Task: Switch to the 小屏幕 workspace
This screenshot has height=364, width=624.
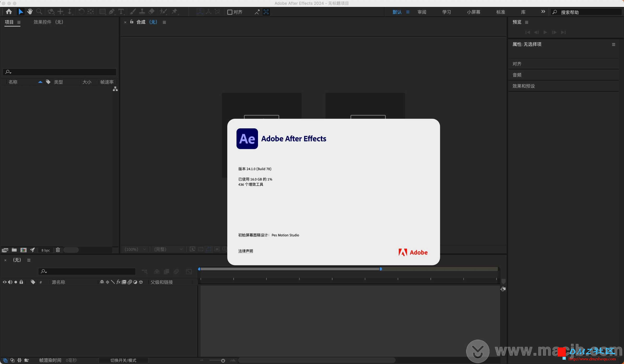Action: tap(474, 12)
